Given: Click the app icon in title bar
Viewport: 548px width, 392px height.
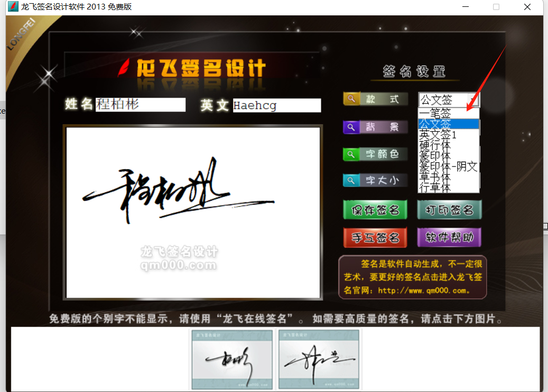Looking at the screenshot, I should [12, 7].
